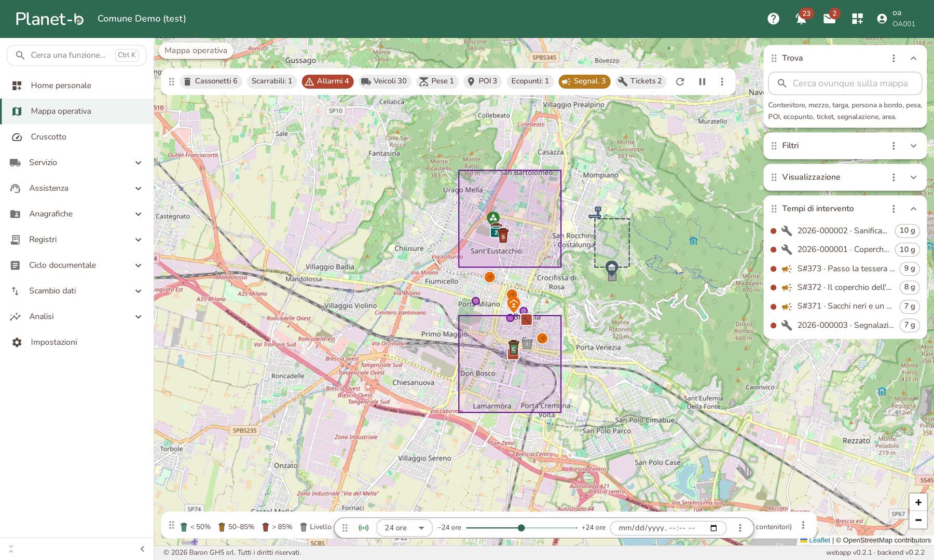Open ticket 2026-000002 Sanifica... entry

point(844,231)
